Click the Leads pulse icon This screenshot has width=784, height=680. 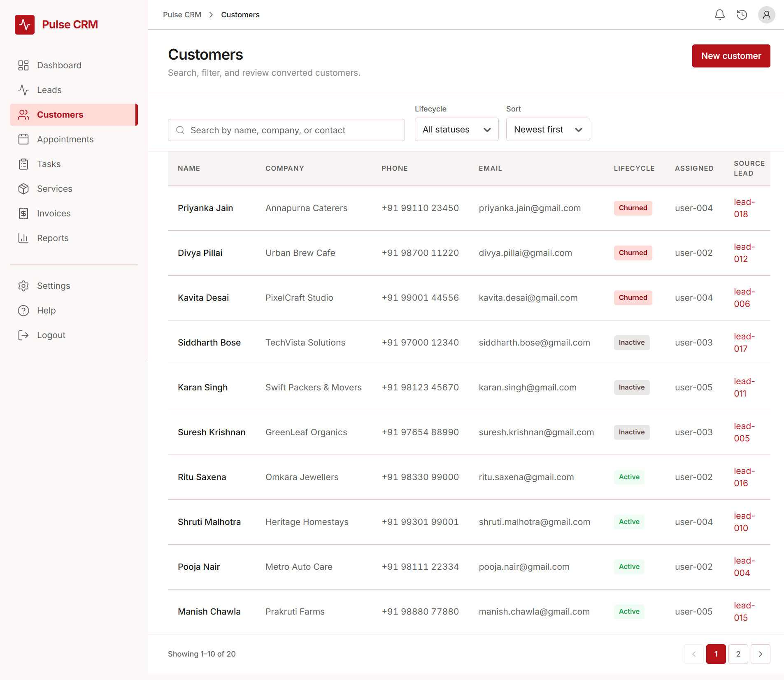pyautogui.click(x=23, y=90)
